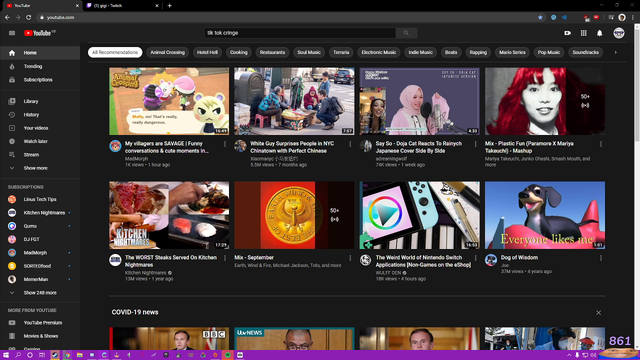Screen dimensions: 640x360
Task: Select the Cooking chip
Action: [x=238, y=52]
